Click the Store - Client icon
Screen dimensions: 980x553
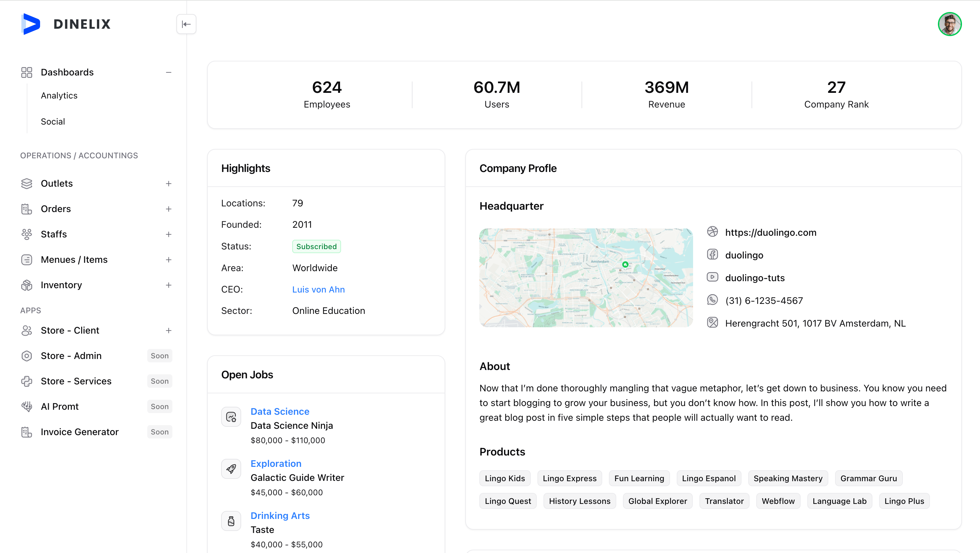point(26,331)
